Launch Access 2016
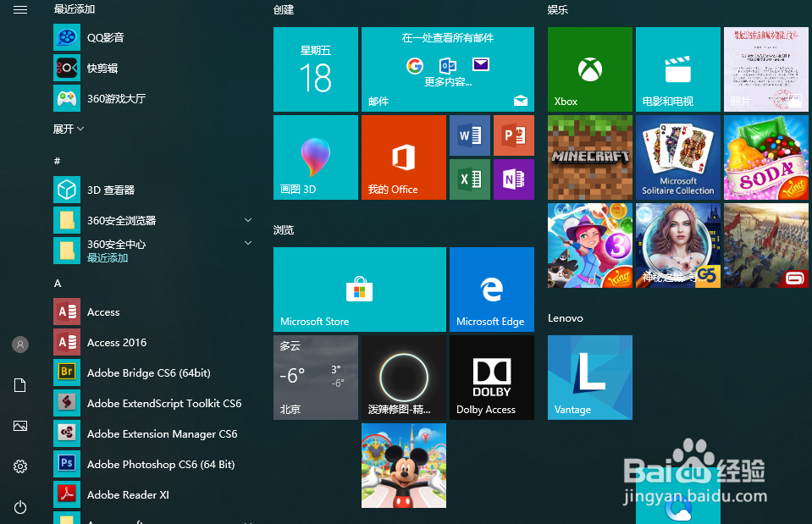 pyautogui.click(x=152, y=342)
